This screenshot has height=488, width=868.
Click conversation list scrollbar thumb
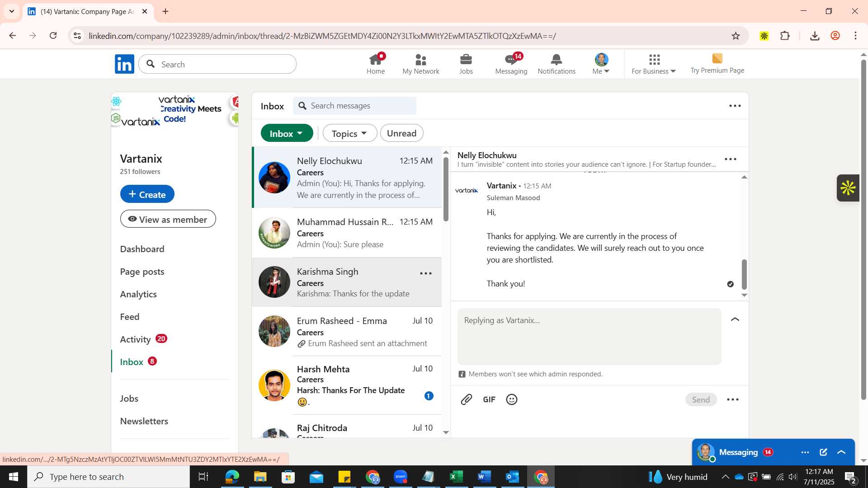(x=446, y=189)
